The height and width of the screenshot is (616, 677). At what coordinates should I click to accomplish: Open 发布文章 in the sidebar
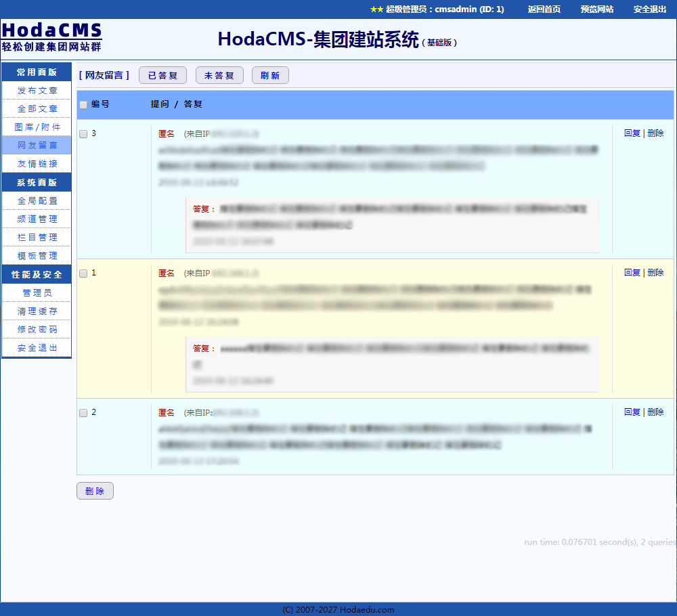coord(37,91)
